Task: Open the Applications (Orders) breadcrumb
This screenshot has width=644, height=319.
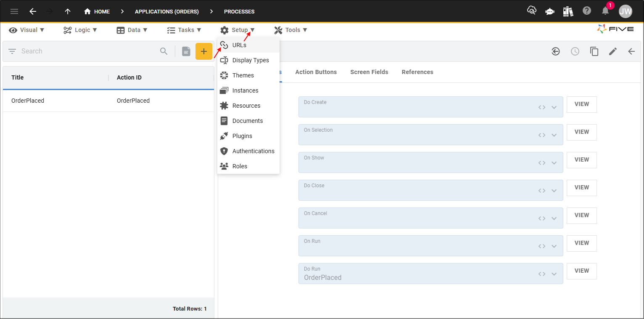Action: coord(167,11)
